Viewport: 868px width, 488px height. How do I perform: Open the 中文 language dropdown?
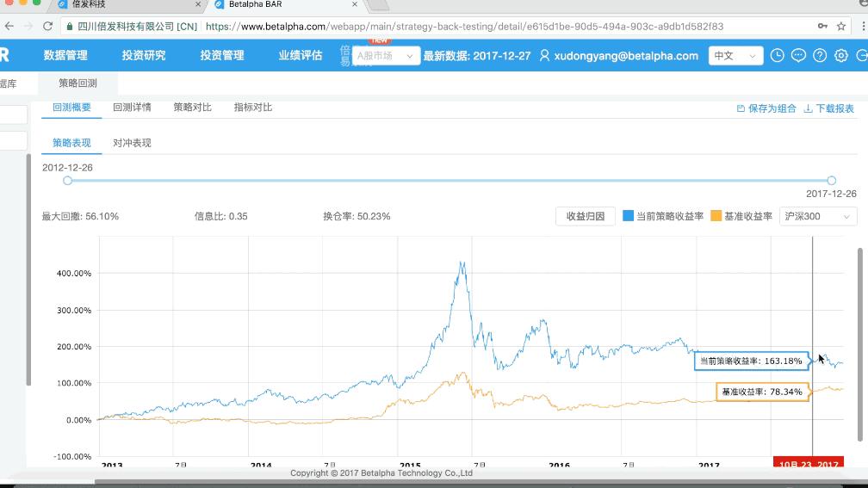[x=735, y=55]
